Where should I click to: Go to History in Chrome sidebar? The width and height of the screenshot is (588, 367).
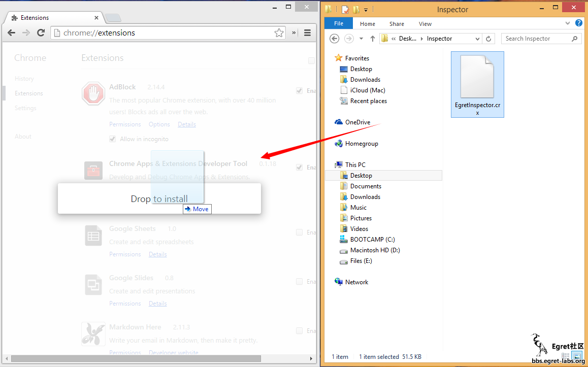click(x=24, y=79)
